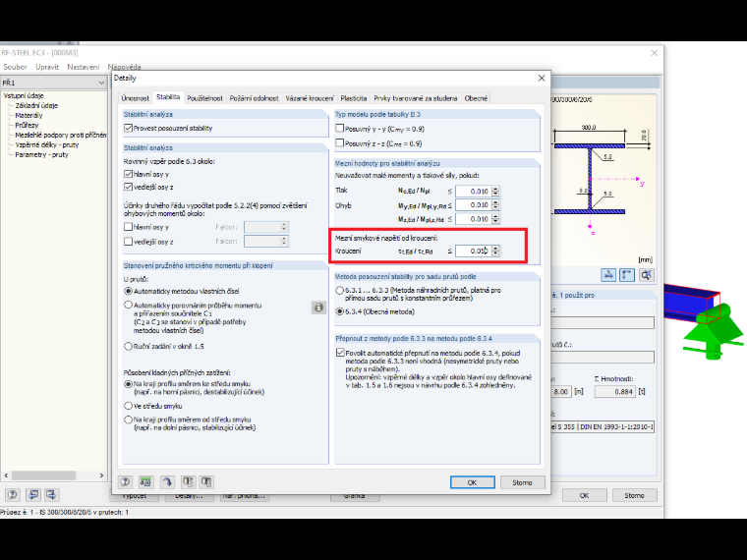
Task: Open the Nápověda menu
Action: [125, 67]
